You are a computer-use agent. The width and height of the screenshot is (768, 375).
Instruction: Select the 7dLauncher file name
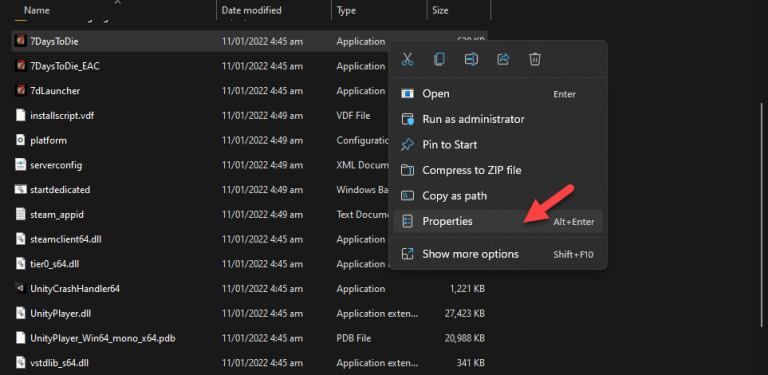click(55, 91)
